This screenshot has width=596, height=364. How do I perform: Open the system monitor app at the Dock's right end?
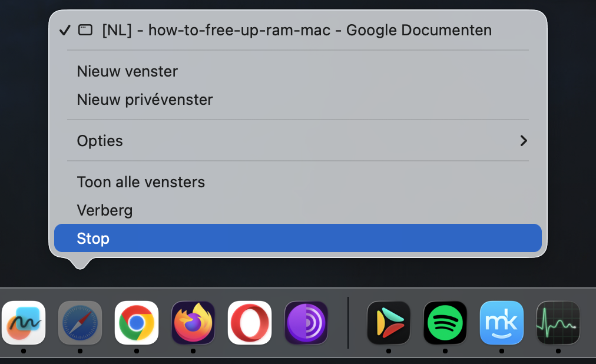[558, 323]
